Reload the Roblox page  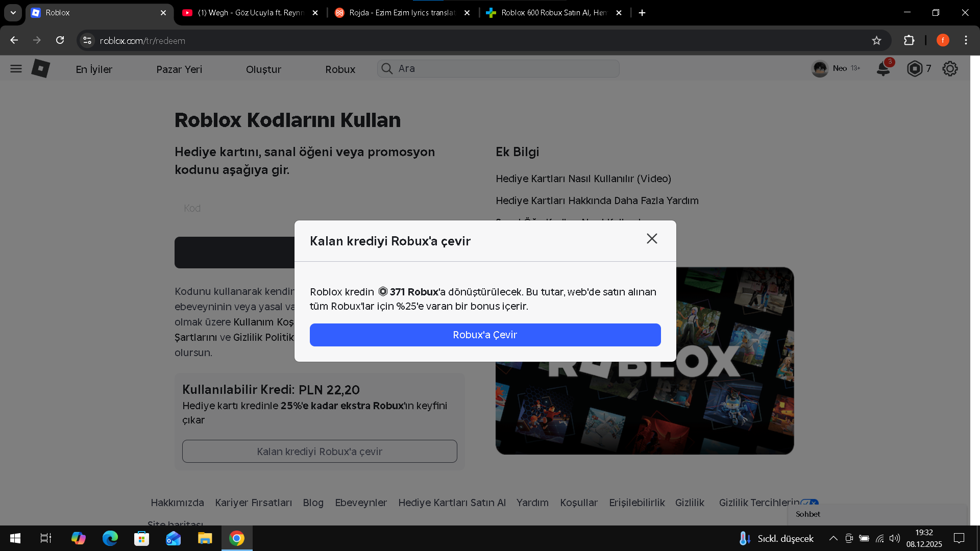click(60, 40)
